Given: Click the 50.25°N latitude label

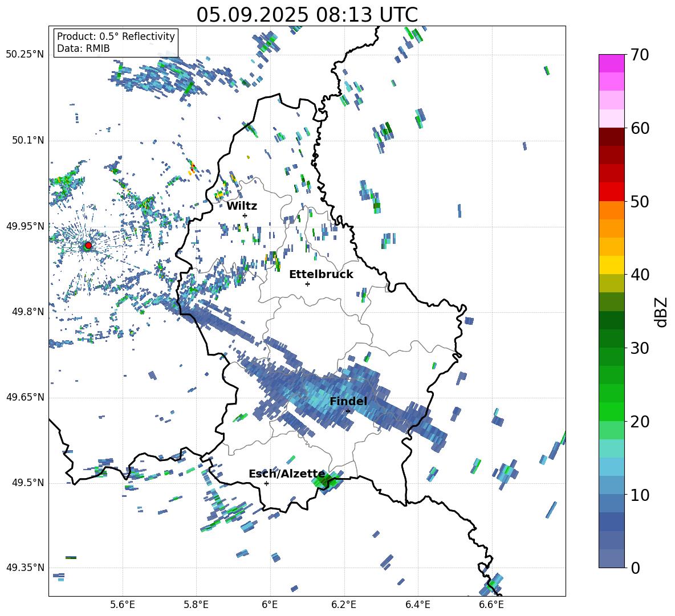Looking at the screenshot, I should (25, 55).
